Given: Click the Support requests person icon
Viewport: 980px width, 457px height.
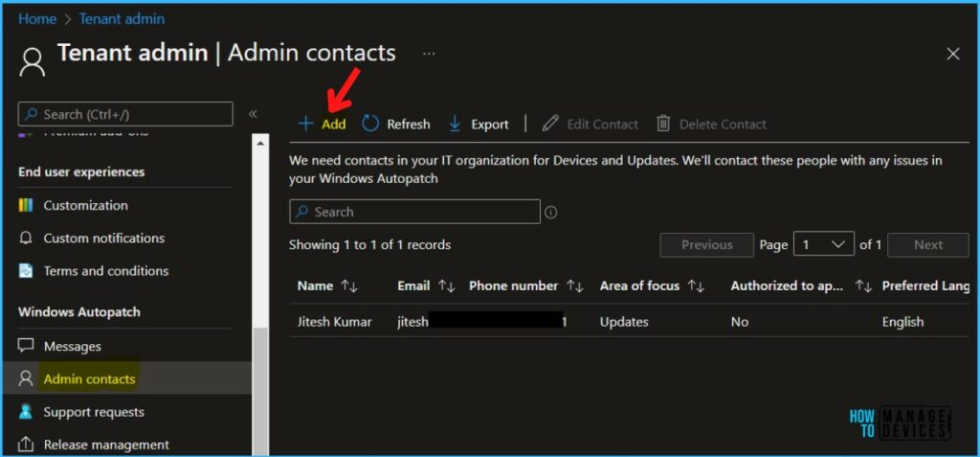Looking at the screenshot, I should click(26, 412).
